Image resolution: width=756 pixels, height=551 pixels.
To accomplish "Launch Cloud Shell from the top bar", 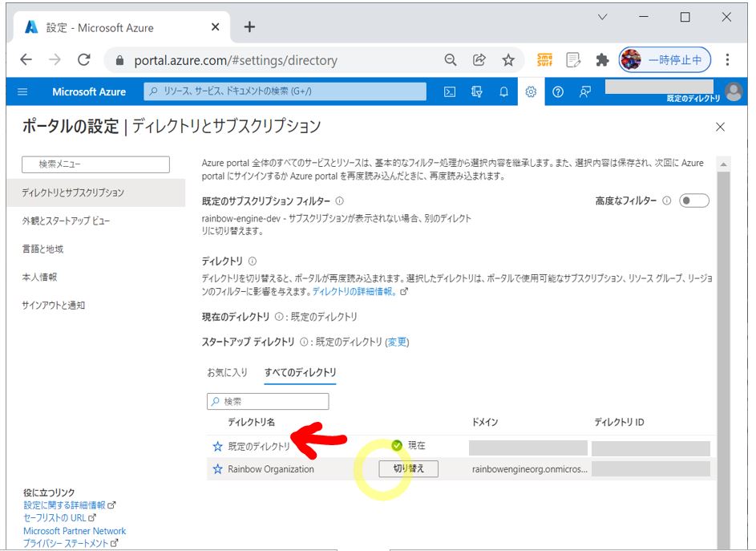I will [450, 91].
